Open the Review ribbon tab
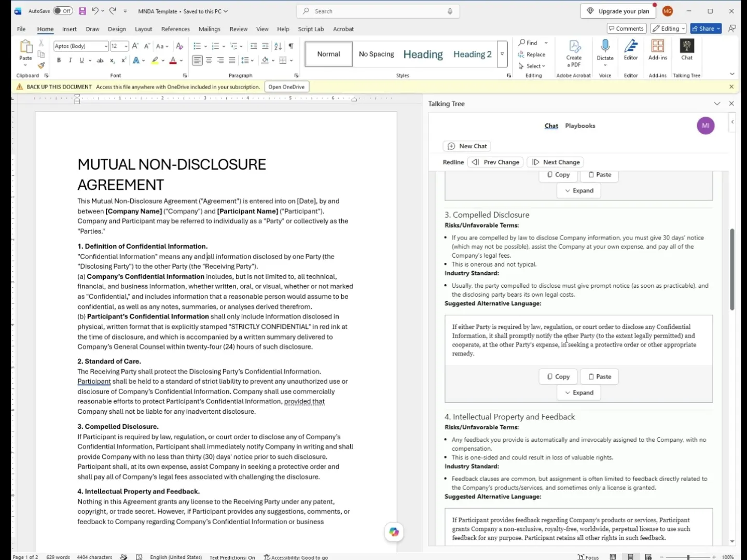Viewport: 747px width, 560px height. click(x=239, y=29)
